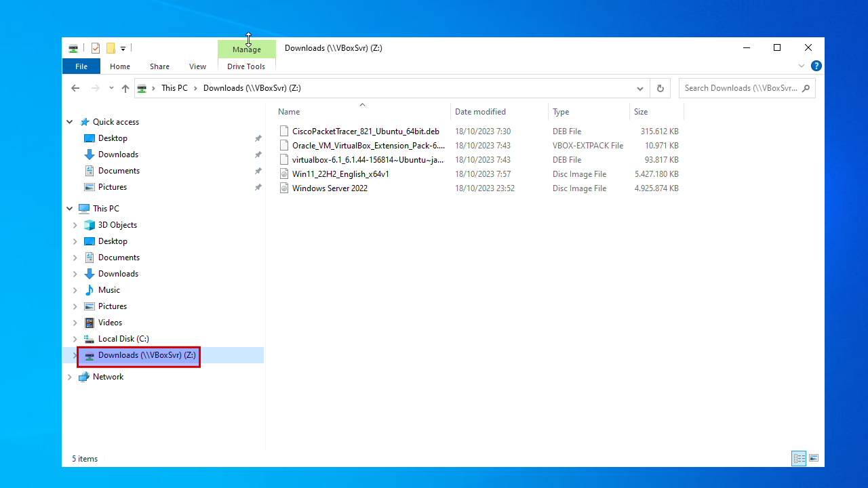The height and width of the screenshot is (488, 868).
Task: Expand the Music folder node
Action: [75, 290]
